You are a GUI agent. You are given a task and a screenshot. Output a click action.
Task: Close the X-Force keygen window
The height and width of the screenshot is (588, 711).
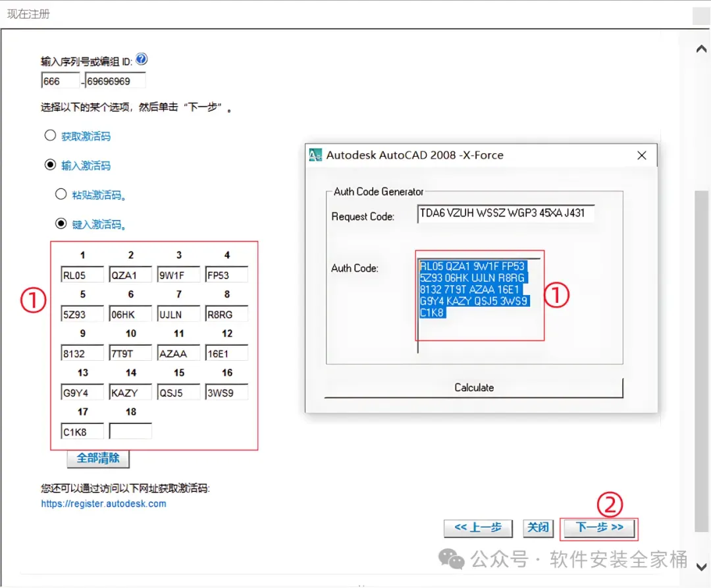[642, 155]
